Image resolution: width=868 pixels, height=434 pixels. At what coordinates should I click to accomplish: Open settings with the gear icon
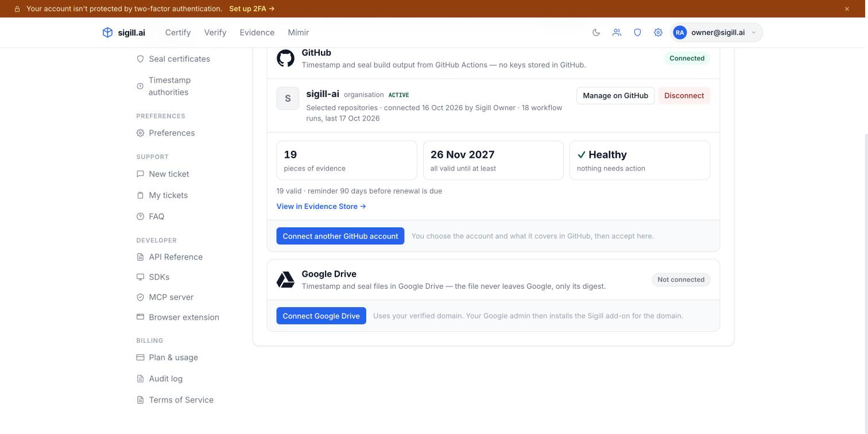658,33
